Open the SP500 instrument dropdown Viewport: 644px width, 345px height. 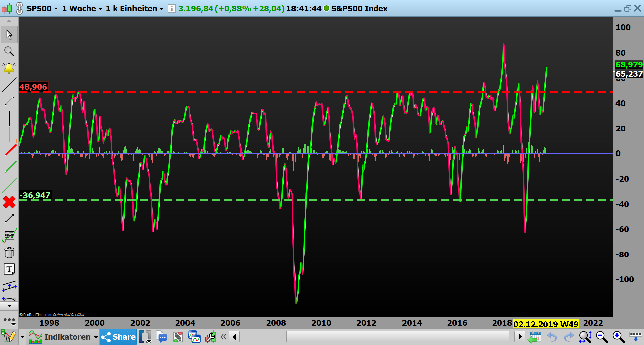42,8
